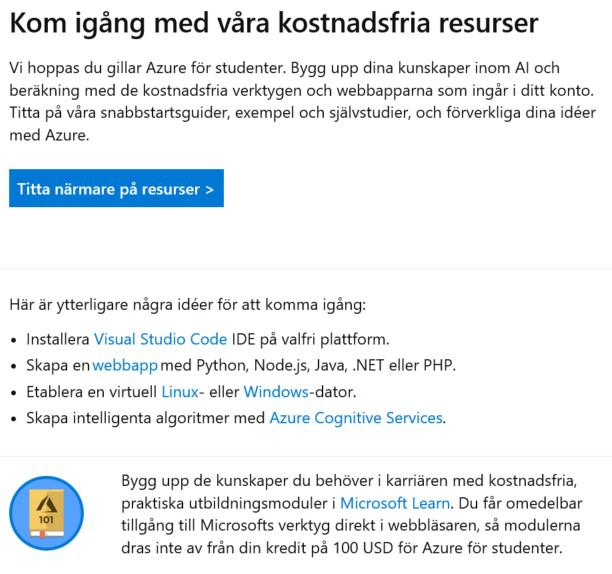Click the 'Etablera en virtuell' bullet text

pyautogui.click(x=92, y=391)
